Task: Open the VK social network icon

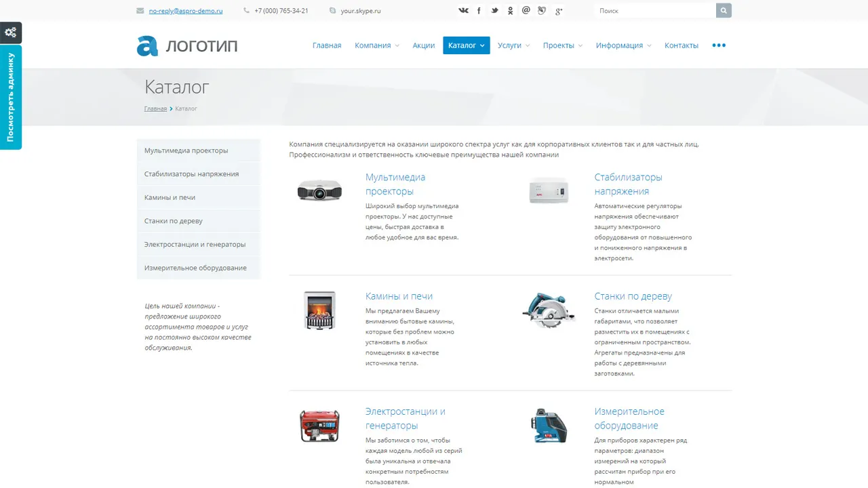Action: pos(463,11)
